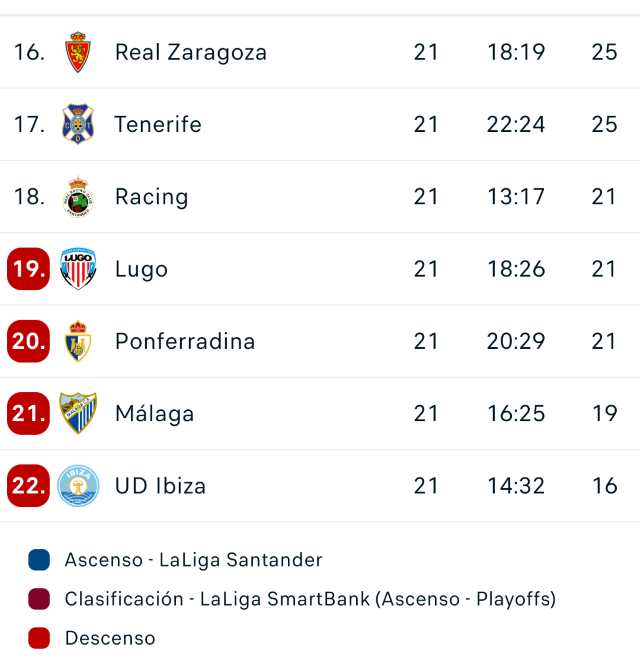Click Lugo's 18:26 goal difference
The width and height of the screenshot is (640, 661).
pos(516,269)
